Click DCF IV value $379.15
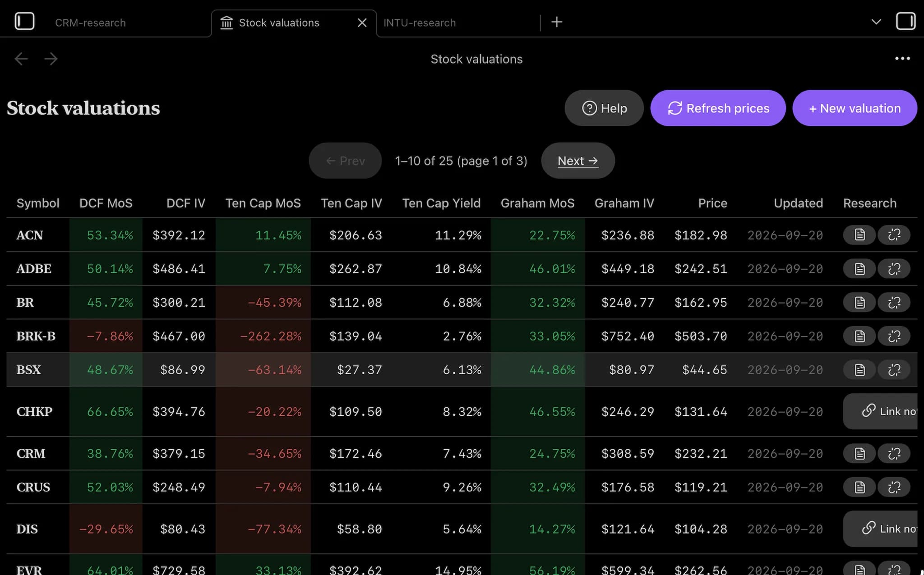The height and width of the screenshot is (575, 924). click(179, 453)
